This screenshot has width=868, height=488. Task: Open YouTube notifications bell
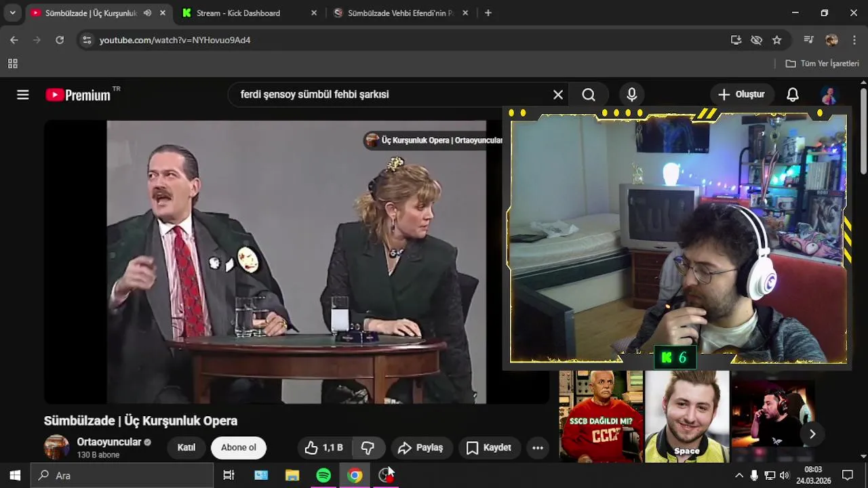coord(793,95)
